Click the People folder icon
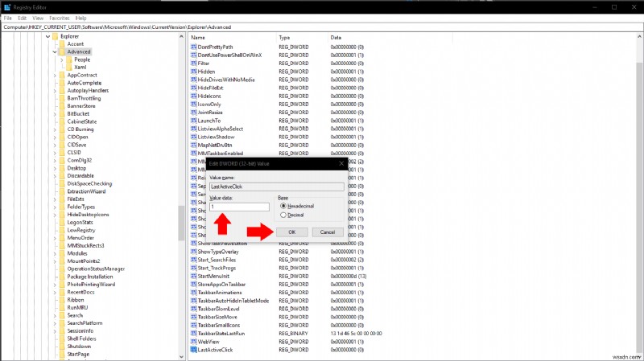This screenshot has width=644, height=361. click(x=69, y=59)
